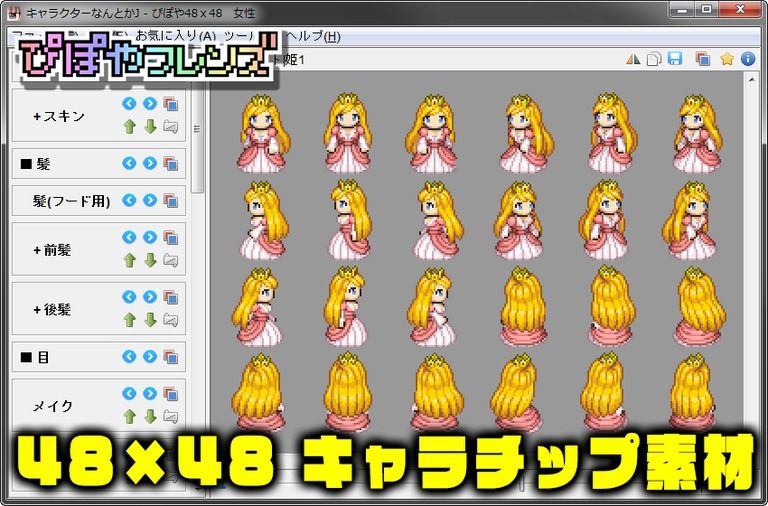This screenshot has height=506, width=768.
Task: Select next option for メイク
Action: point(150,393)
